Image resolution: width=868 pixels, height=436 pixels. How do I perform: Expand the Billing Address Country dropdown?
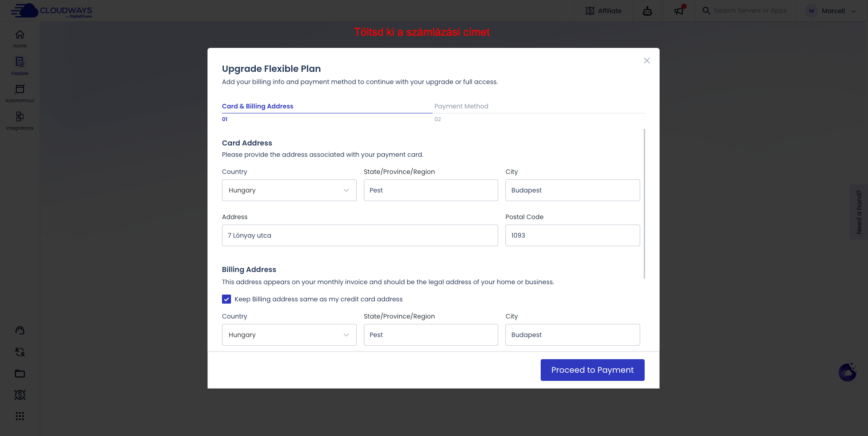coord(289,335)
